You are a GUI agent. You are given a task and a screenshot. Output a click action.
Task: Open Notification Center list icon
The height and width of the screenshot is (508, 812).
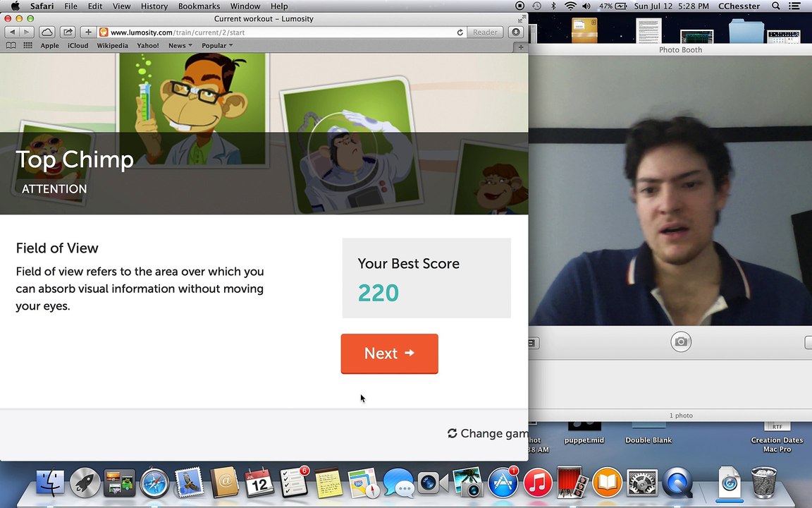pyautogui.click(x=794, y=6)
